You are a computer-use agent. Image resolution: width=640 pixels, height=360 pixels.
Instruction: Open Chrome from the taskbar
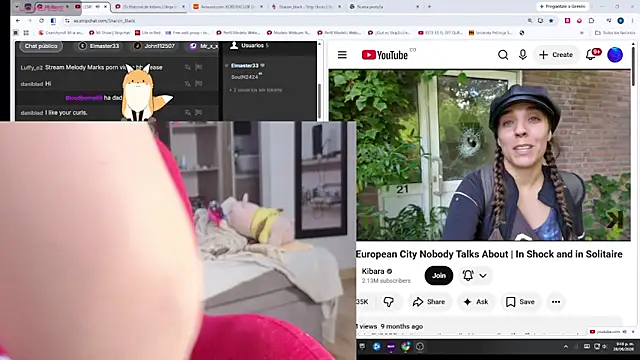pos(405,347)
